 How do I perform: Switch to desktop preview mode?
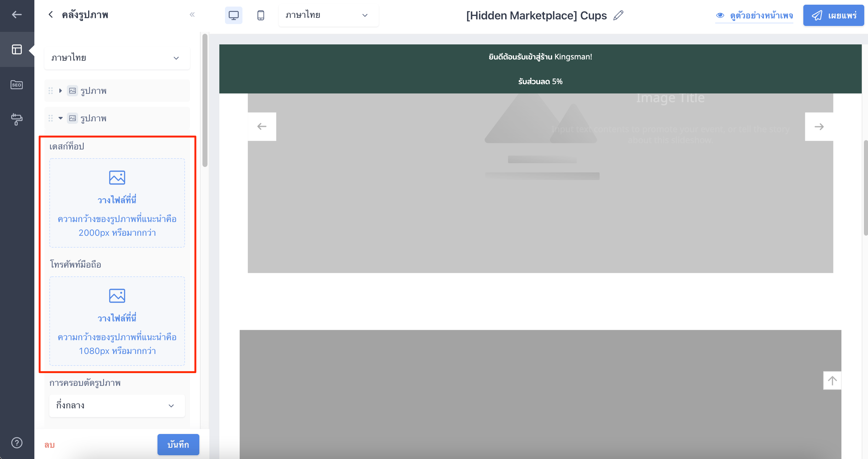point(233,15)
